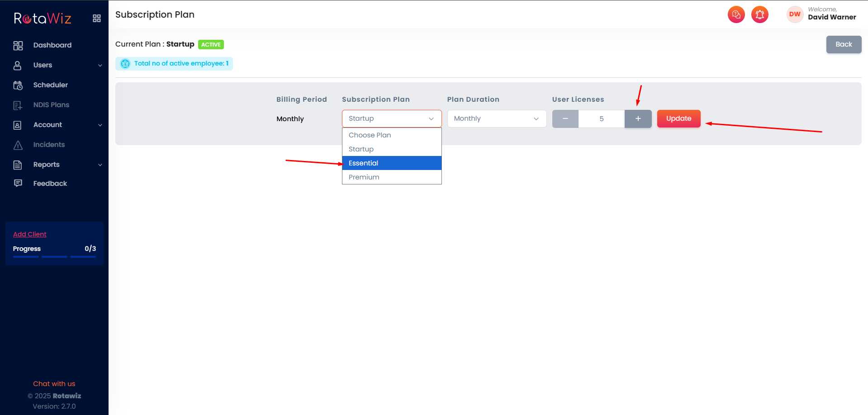
Task: Expand the Users sidebar menu
Action: 100,65
